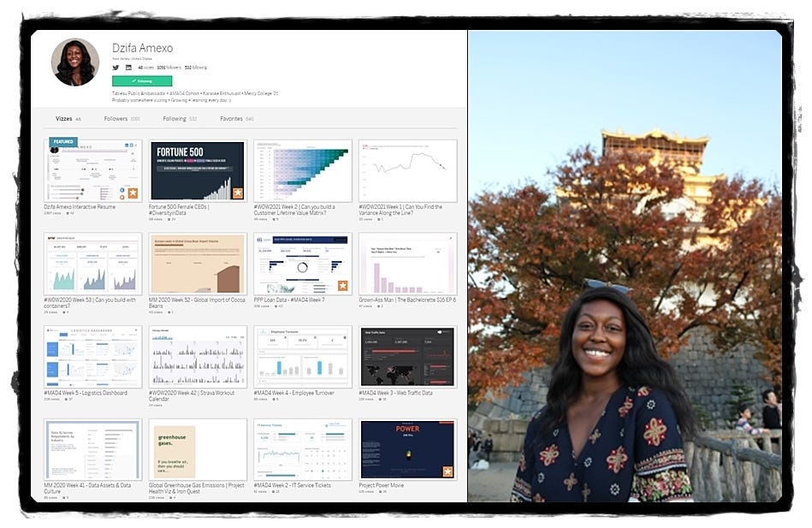
Task: Open the Fortune 500 viz thumbnail
Action: 198,171
